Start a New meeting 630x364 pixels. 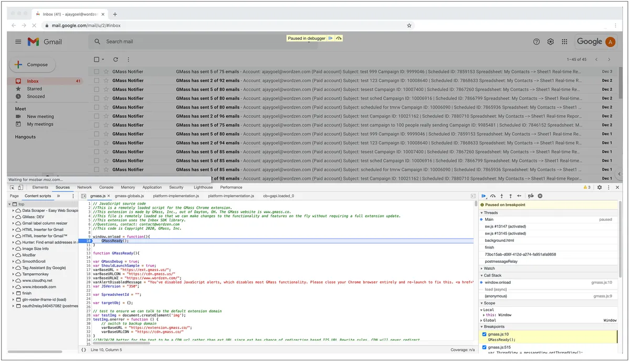click(40, 116)
